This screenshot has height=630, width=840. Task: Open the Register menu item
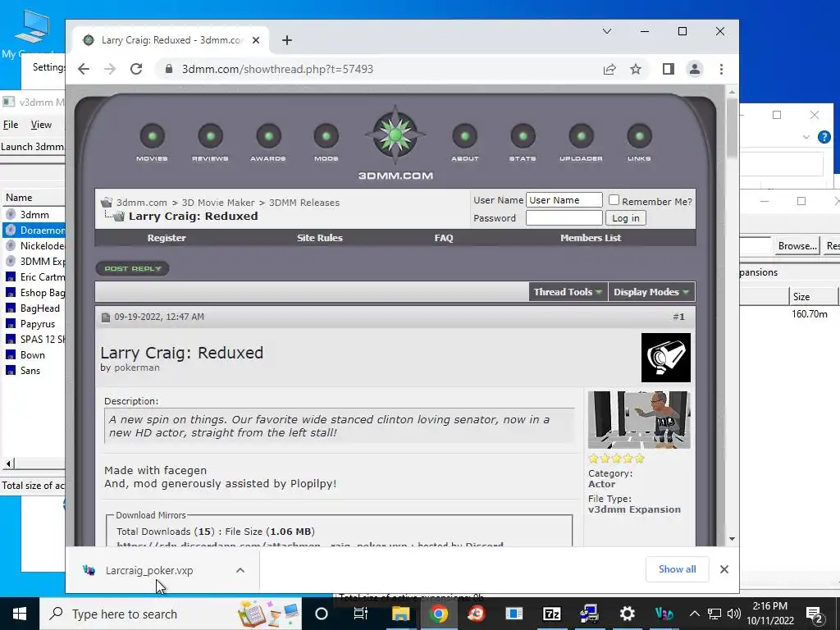pyautogui.click(x=167, y=238)
